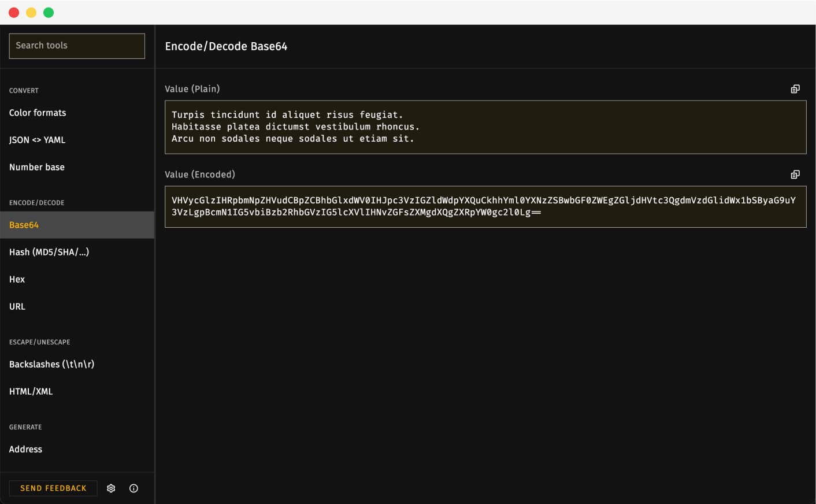Open the Color formats tool
Image resolution: width=816 pixels, height=504 pixels.
77,113
